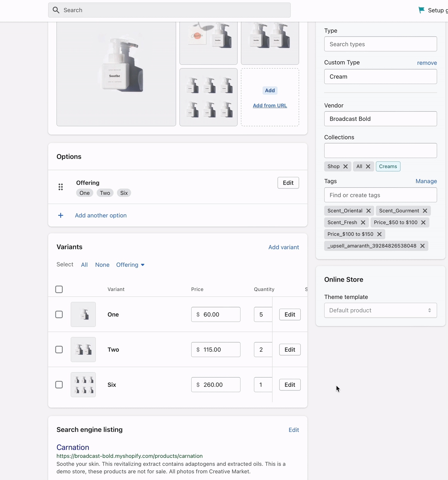Toggle the select-all variants checkbox
This screenshot has width=448, height=480.
tap(59, 289)
